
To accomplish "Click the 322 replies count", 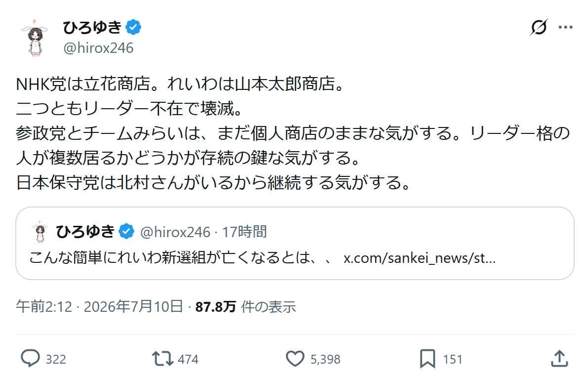I will [x=56, y=359].
